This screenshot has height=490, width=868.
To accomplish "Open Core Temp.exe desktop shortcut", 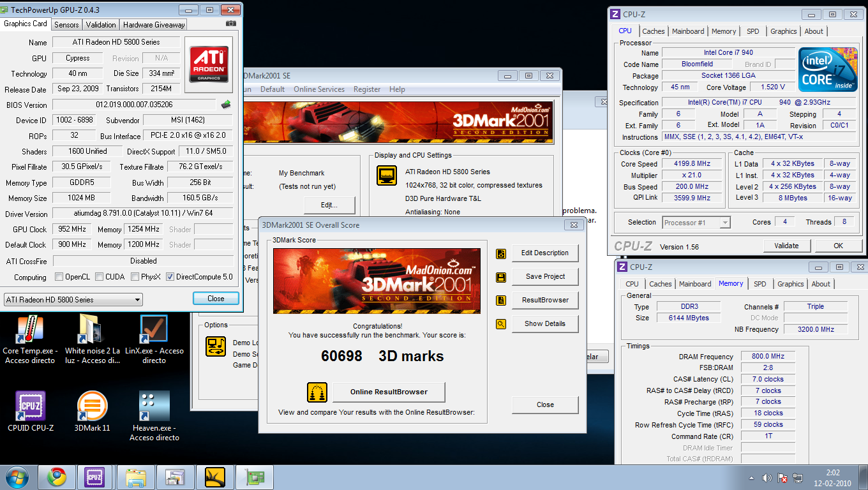I will pyautogui.click(x=29, y=341).
